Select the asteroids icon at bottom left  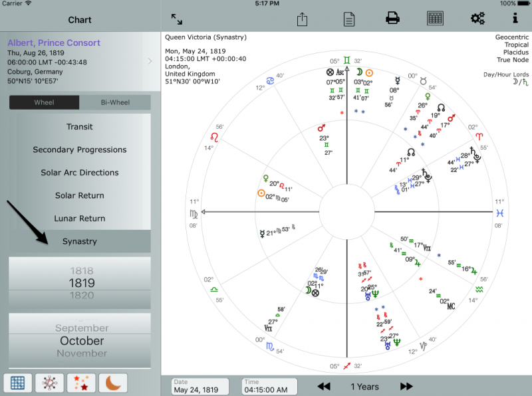[x=49, y=383]
